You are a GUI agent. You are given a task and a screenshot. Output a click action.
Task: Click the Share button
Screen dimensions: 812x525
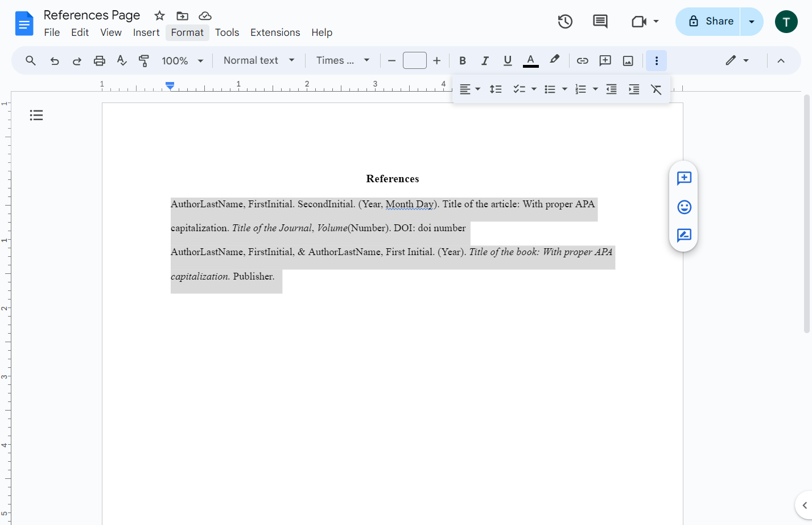(708, 22)
